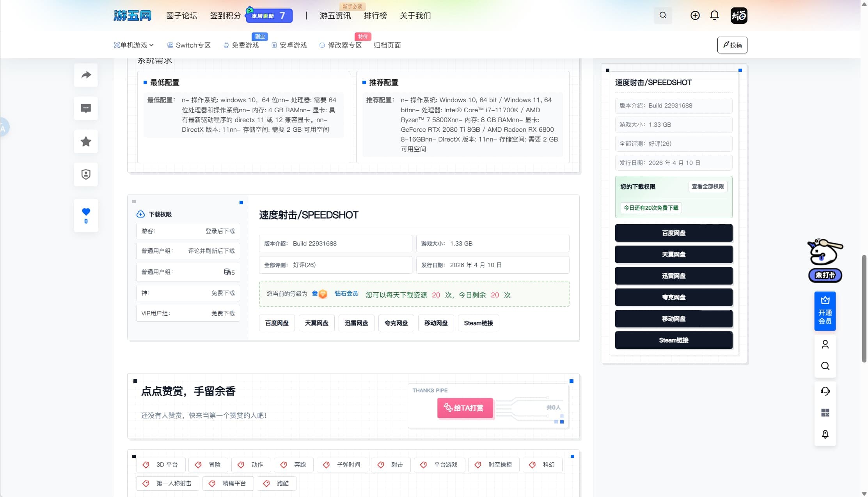868x497 pixels.
Task: Open the floating user profile icon
Action: (825, 345)
